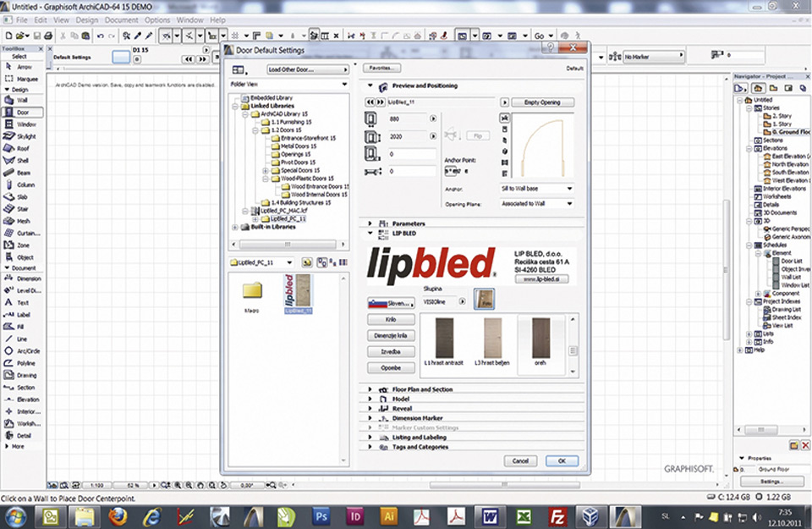The width and height of the screenshot is (812, 529).
Task: Expand Tags and Categories panel
Action: point(370,447)
